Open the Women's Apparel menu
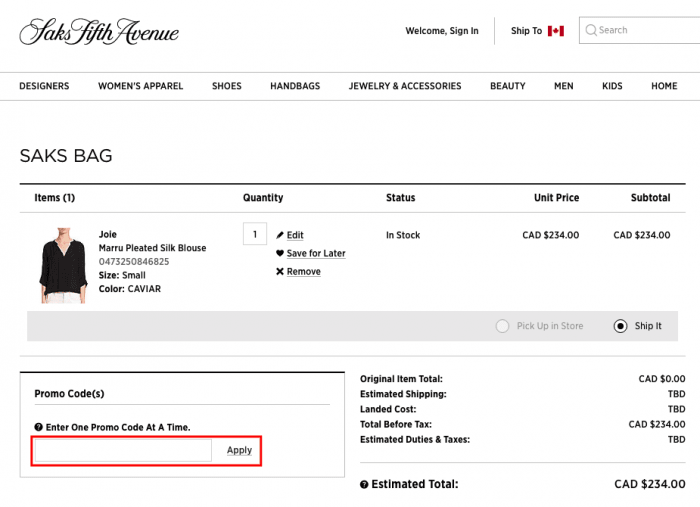The height and width of the screenshot is (507, 700). pyautogui.click(x=141, y=86)
